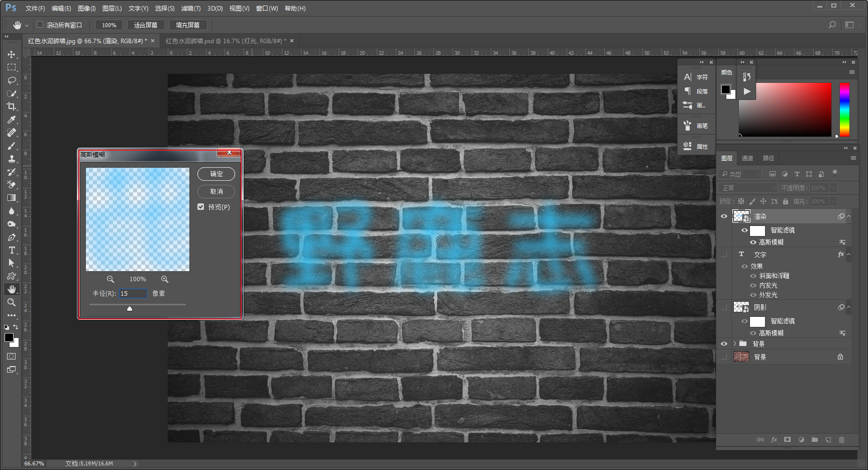Confirm Gaussian Blur with 确定
Image resolution: width=868 pixels, height=470 pixels.
coord(216,174)
